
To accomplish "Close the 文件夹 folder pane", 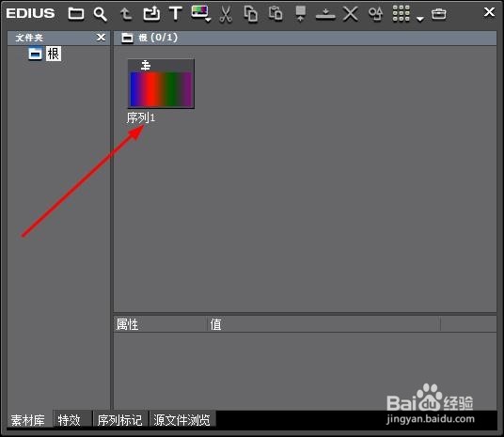I will click(x=101, y=38).
